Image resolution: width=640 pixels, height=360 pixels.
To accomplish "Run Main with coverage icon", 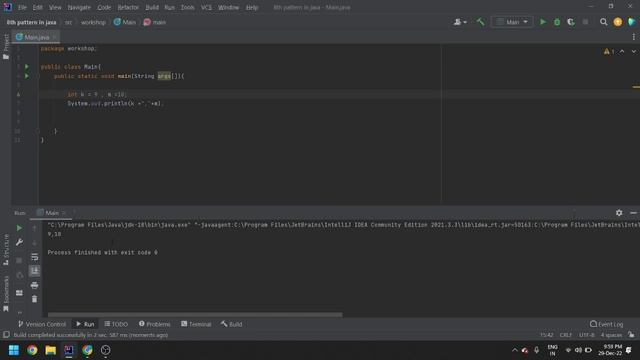I will pos(571,22).
